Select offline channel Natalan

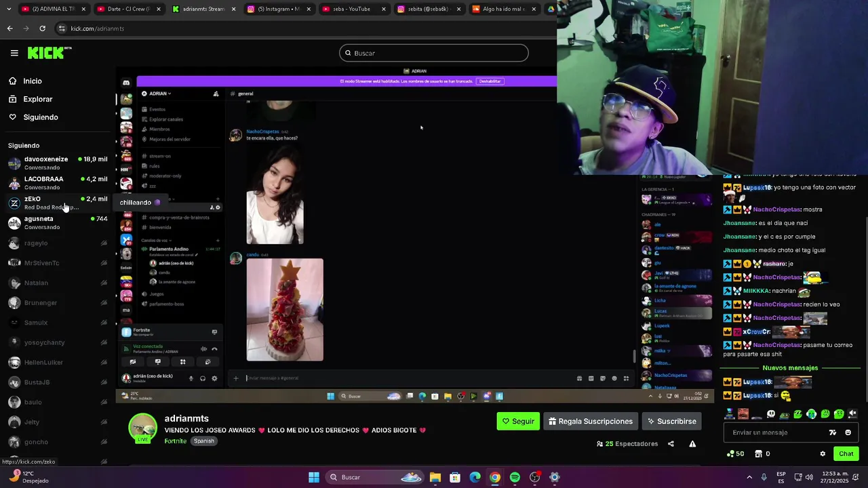coord(58,283)
